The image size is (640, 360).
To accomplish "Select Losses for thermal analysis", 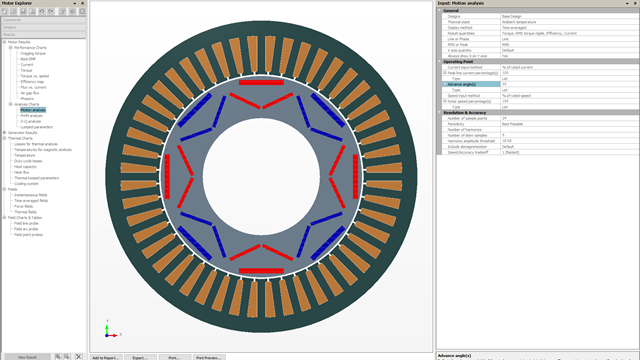I will click(36, 144).
